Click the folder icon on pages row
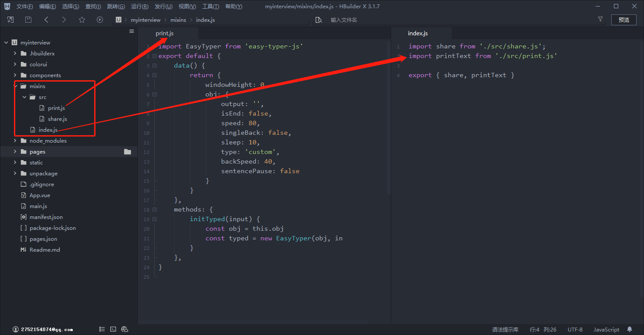Viewport: 644px width, 335px height. pos(127,152)
